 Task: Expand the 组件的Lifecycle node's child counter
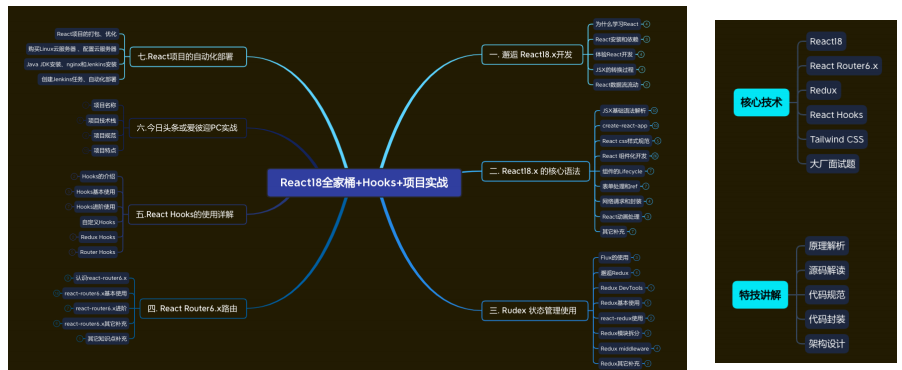(x=651, y=171)
